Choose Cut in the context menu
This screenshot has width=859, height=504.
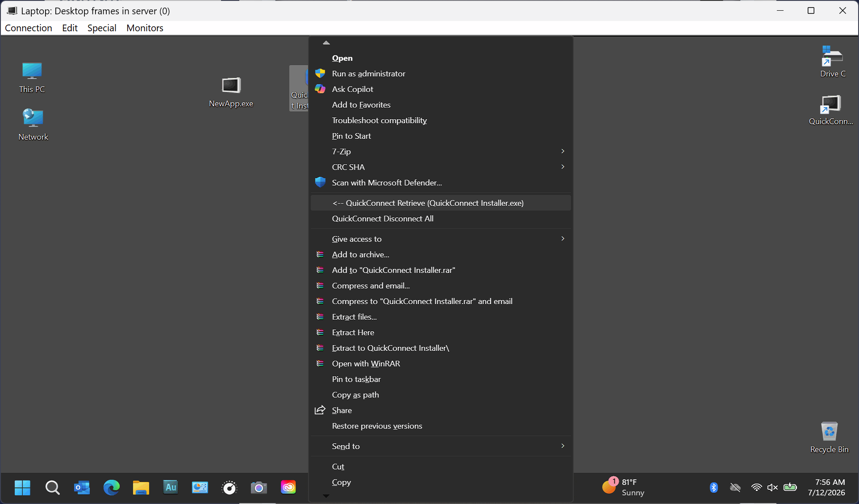click(x=441, y=467)
